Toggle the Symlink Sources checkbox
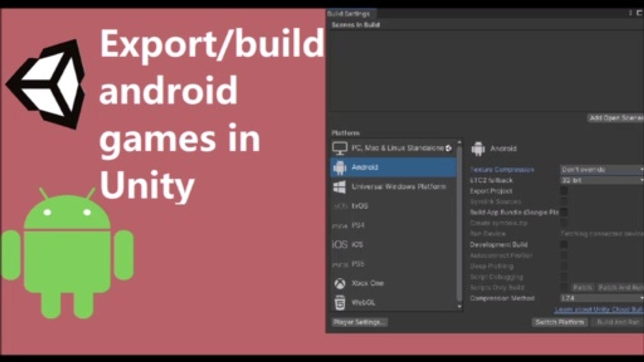 pos(564,202)
